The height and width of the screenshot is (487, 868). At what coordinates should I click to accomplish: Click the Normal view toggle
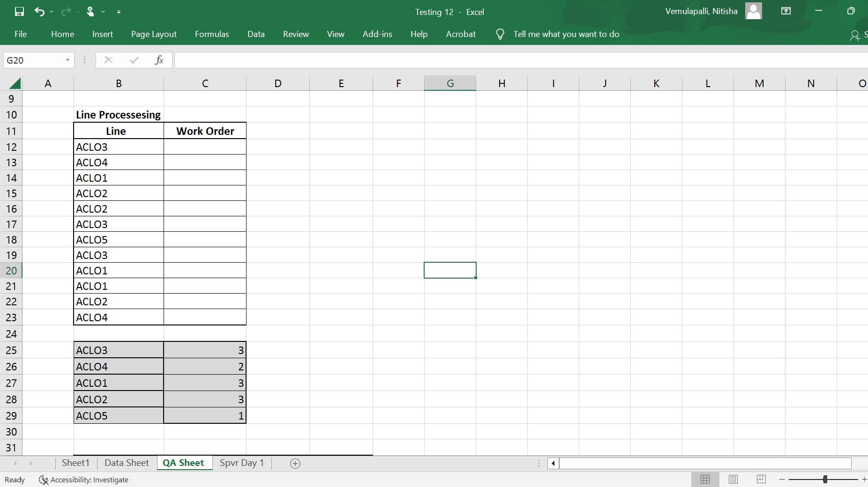point(705,479)
